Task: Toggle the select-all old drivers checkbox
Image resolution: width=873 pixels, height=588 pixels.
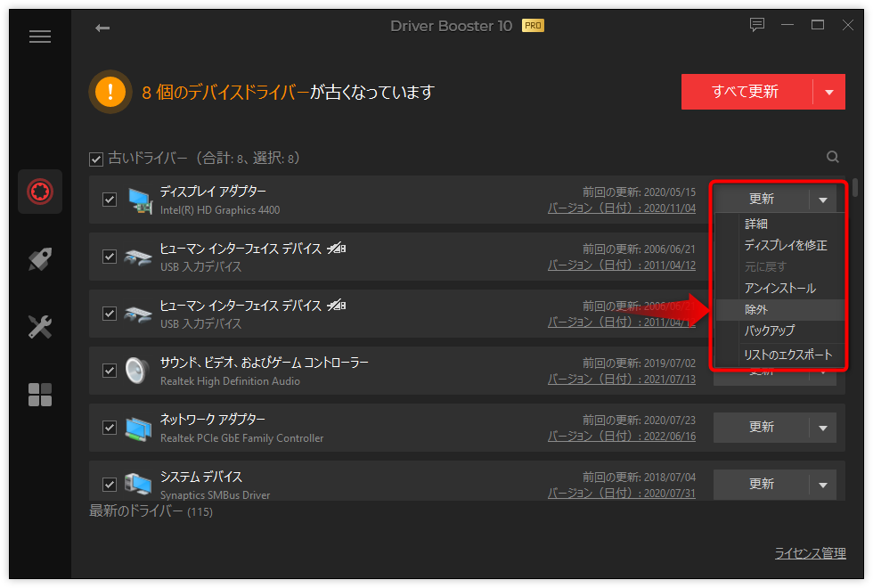Action: (96, 159)
